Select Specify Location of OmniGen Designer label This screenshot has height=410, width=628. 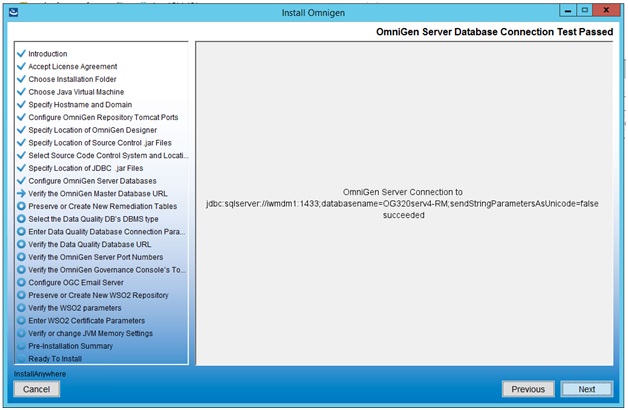93,130
